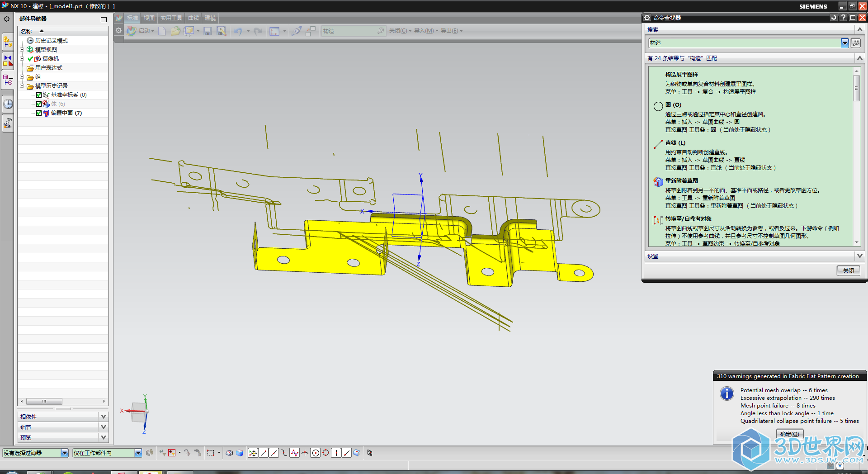The width and height of the screenshot is (868, 474).
Task: Click the help question-mark in Command Finder
Action: (x=843, y=18)
